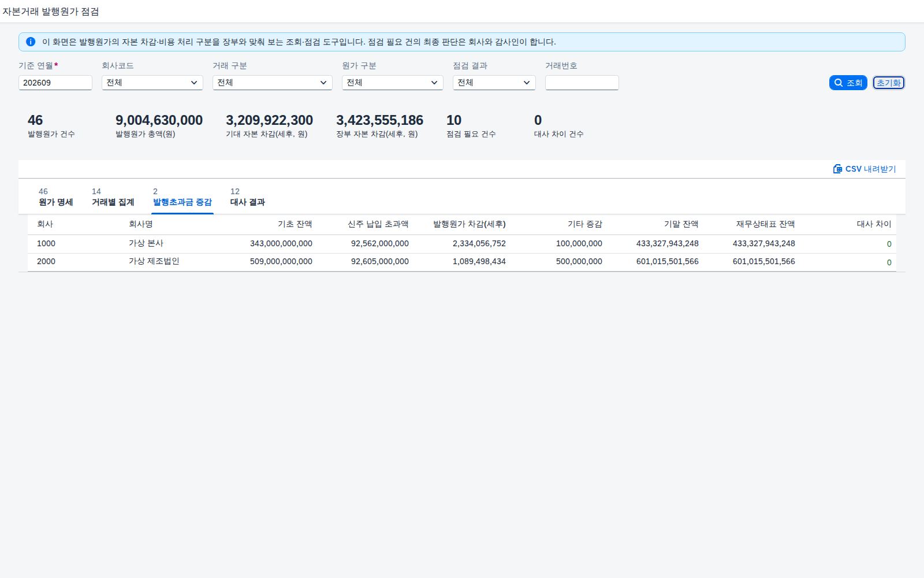
Task: Click the CSV export file icon
Action: tap(837, 169)
